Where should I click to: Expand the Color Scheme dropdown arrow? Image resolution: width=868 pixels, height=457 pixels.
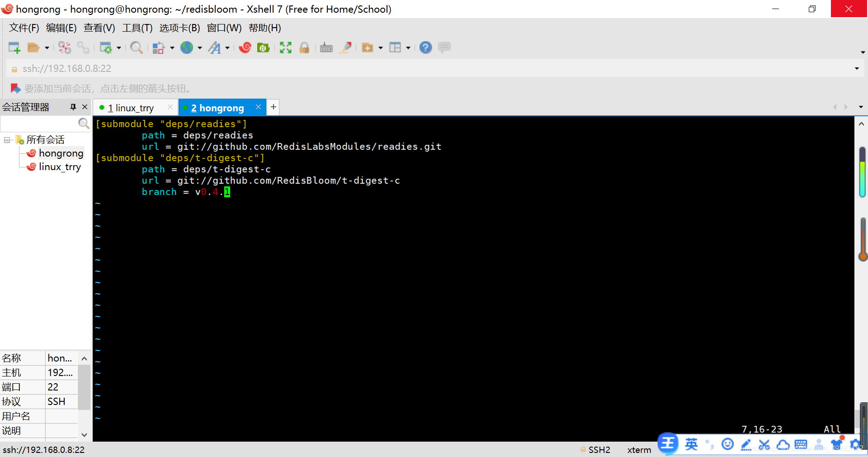pos(172,48)
